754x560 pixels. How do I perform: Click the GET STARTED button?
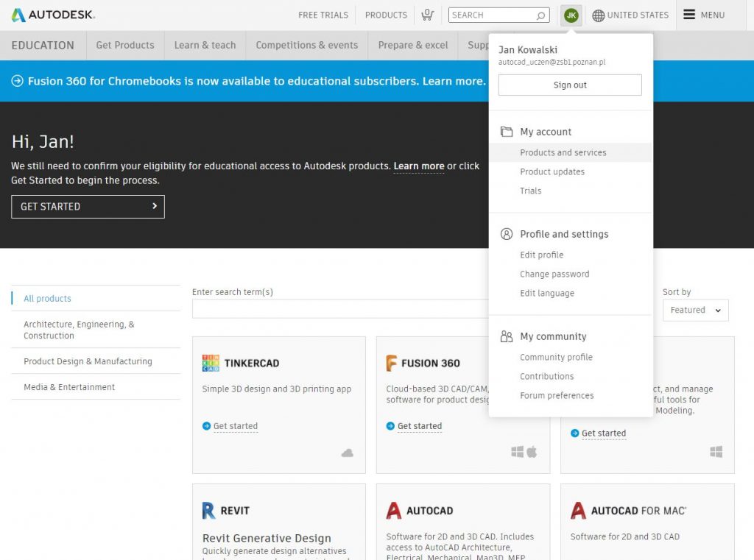(88, 207)
